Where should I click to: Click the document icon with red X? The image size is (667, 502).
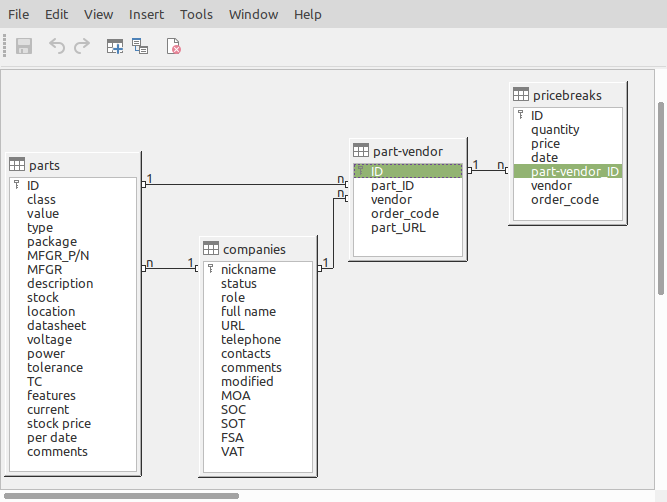[173, 46]
